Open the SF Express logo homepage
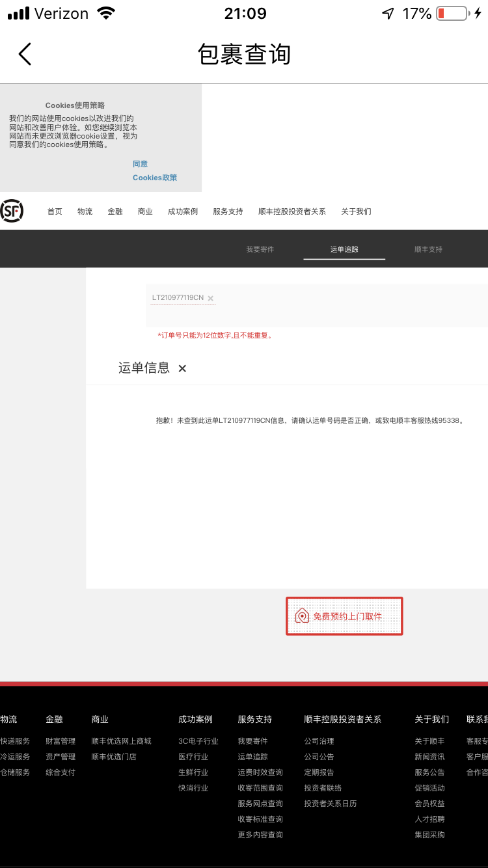This screenshot has height=868, width=488. click(11, 211)
